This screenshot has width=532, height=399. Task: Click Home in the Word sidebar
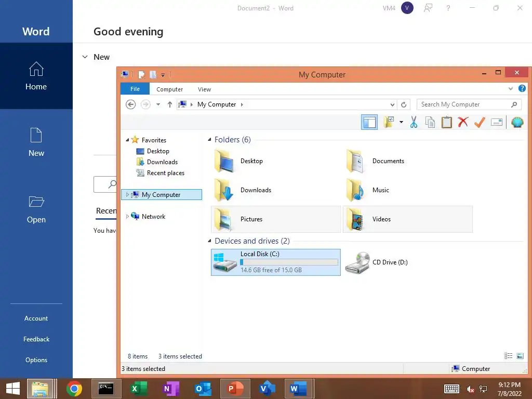(36, 76)
